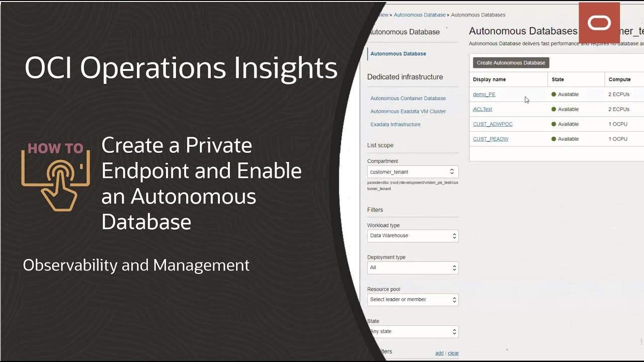The height and width of the screenshot is (362, 644).
Task: Open Autonomous Exadata VM Cluster section
Action: pos(408,112)
